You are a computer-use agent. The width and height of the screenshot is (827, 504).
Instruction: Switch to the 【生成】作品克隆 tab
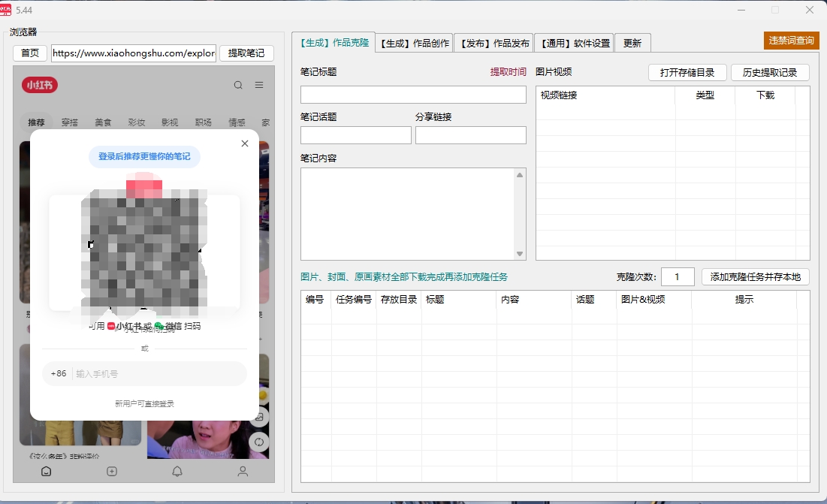pyautogui.click(x=334, y=43)
